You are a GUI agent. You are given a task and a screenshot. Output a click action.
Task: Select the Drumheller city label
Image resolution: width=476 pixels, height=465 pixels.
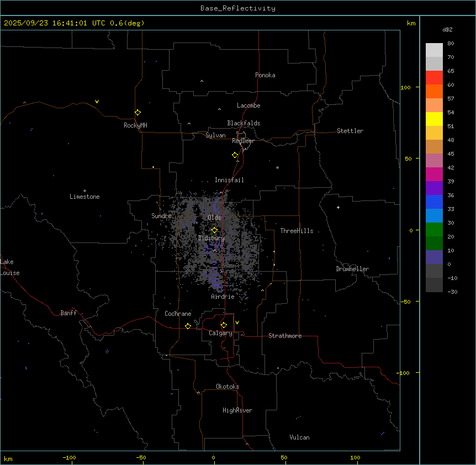[x=352, y=269]
